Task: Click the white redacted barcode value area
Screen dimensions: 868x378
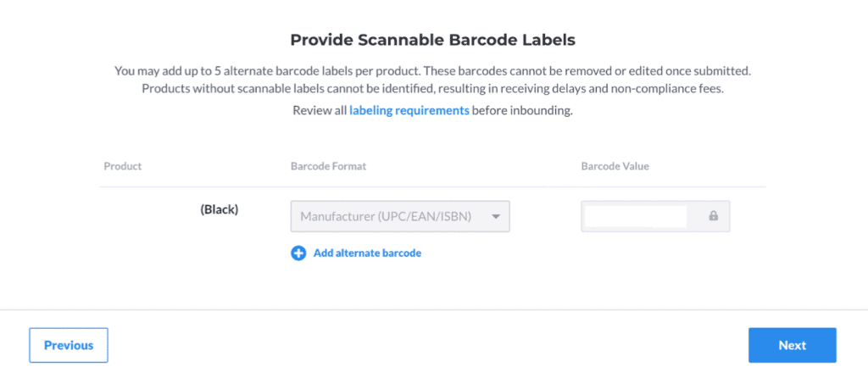Action: click(x=636, y=216)
